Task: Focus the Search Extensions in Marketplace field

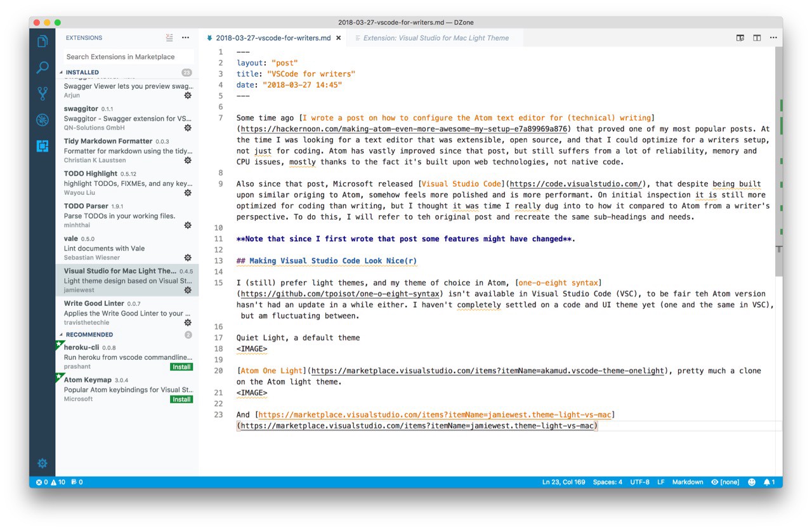Action: click(128, 56)
